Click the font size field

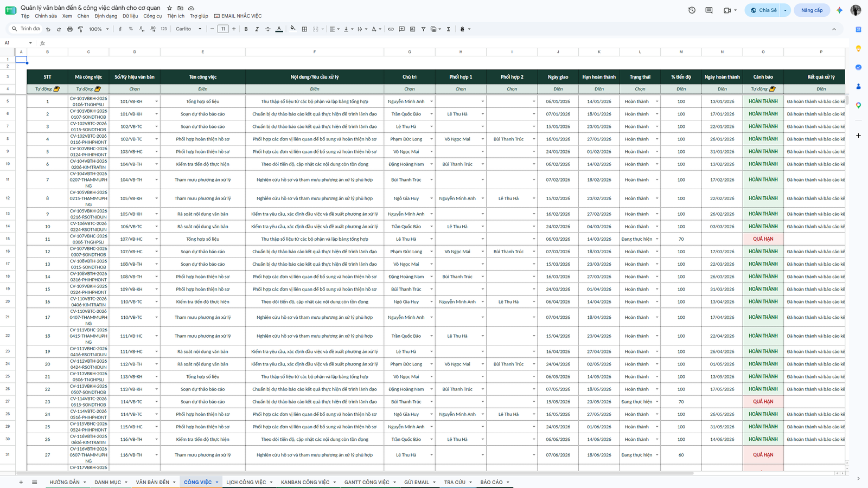pyautogui.click(x=223, y=29)
